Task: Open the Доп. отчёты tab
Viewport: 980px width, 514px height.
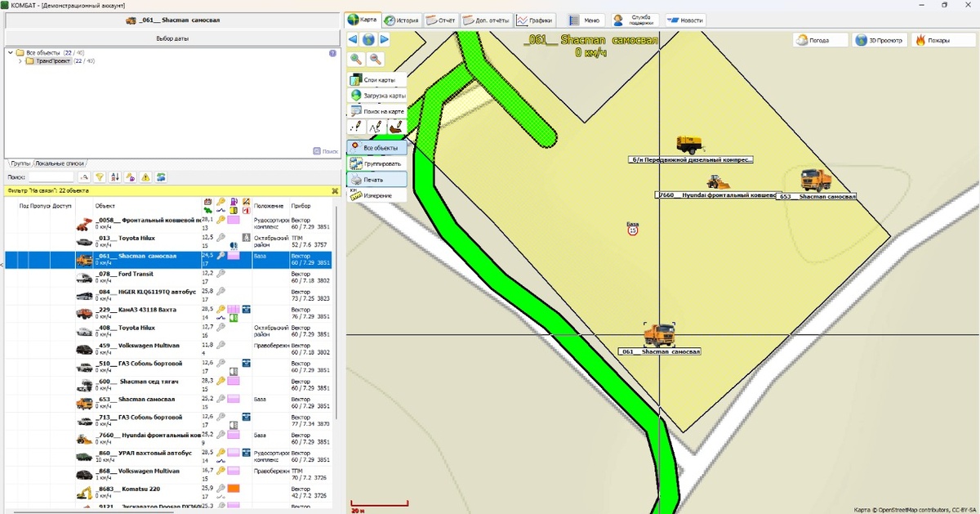Action: [486, 20]
